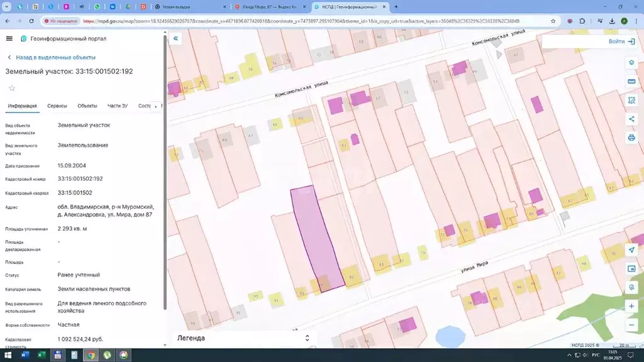Click cadastral quarter 33:15:001502 value
Image resolution: width=644 pixels, height=362 pixels.
pyautogui.click(x=75, y=193)
